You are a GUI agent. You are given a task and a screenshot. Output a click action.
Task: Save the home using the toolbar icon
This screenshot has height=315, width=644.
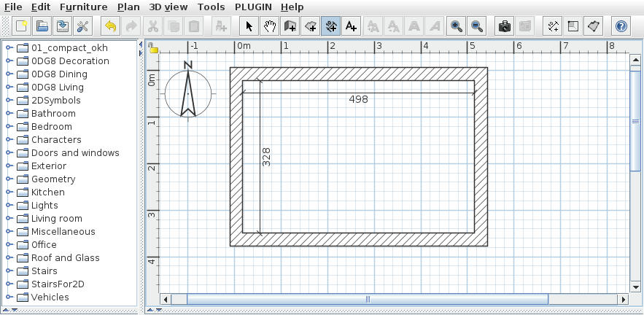[x=63, y=27]
